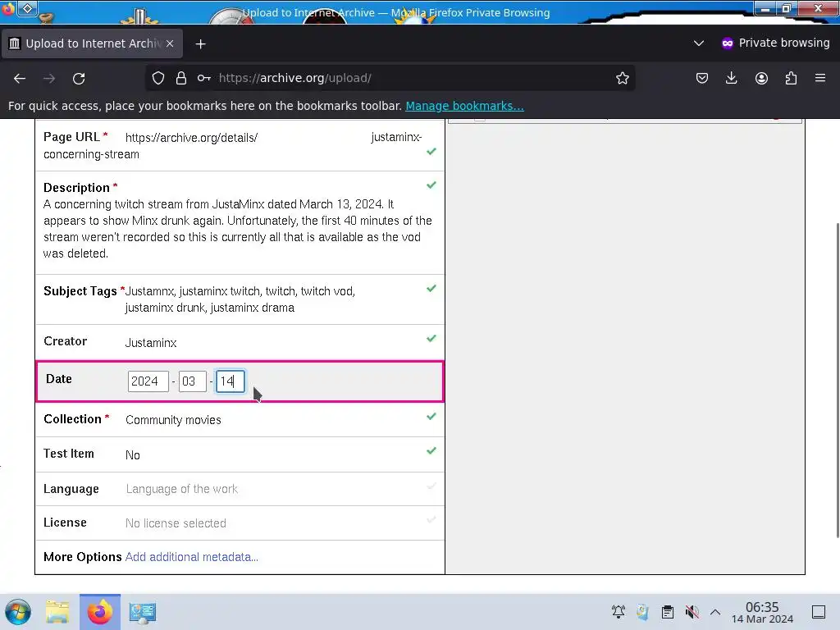Open the clipboard tray icon
Image resolution: width=840 pixels, height=630 pixels.
click(x=668, y=612)
